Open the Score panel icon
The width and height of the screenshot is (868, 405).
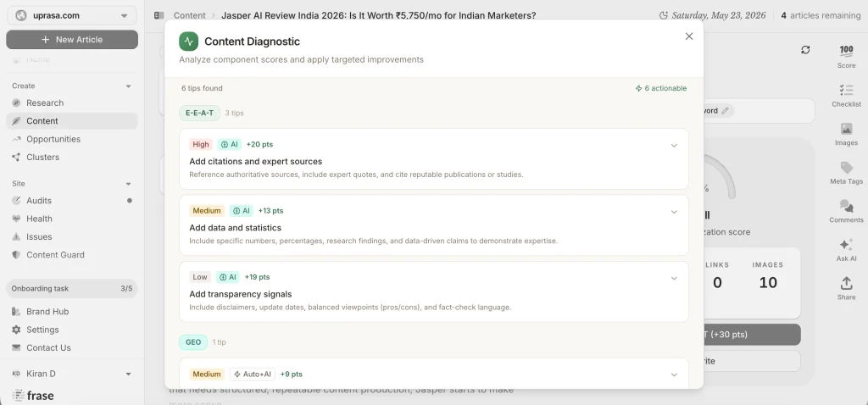pos(847,50)
